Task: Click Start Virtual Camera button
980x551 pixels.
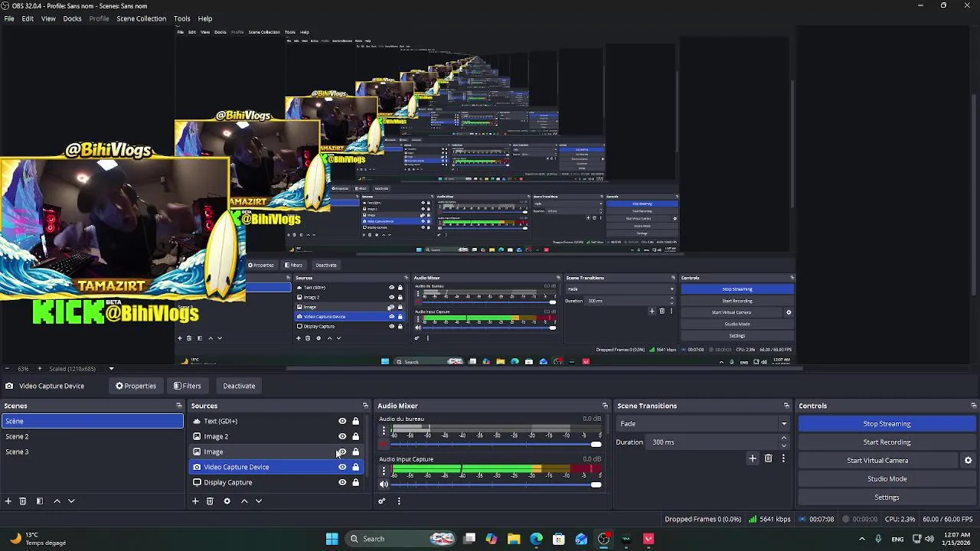Action: (x=877, y=461)
